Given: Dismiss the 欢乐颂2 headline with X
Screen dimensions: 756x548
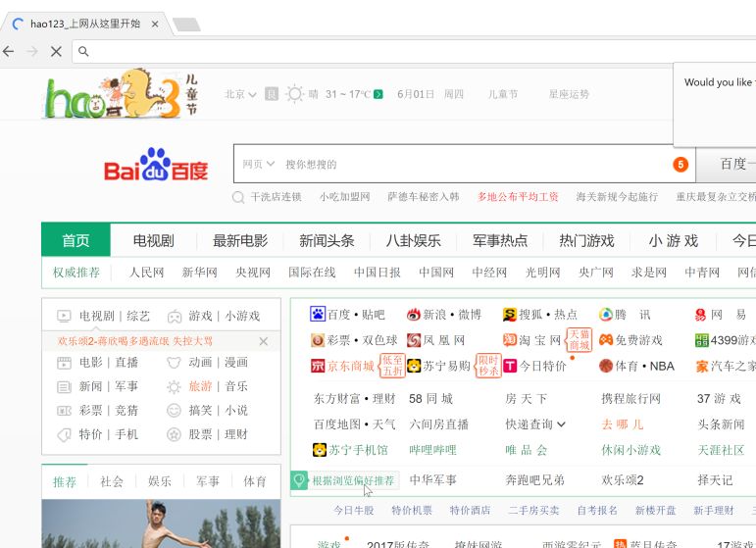Looking at the screenshot, I should (263, 341).
